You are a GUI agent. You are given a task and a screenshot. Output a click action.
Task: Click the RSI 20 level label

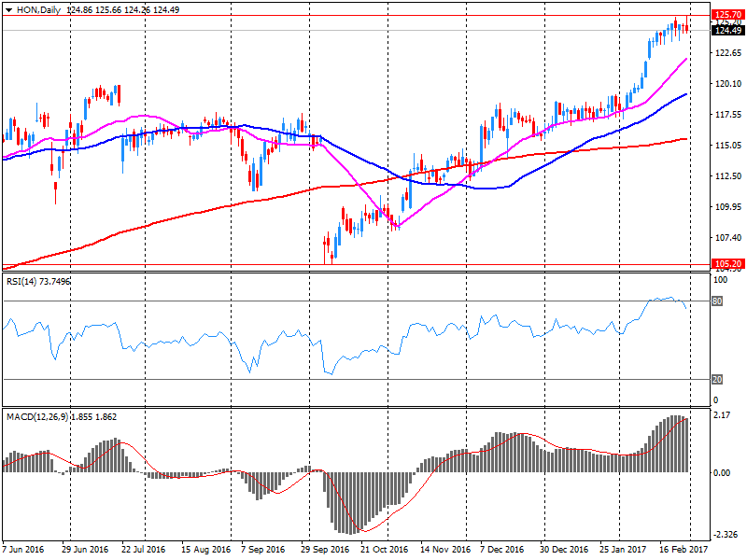(718, 379)
